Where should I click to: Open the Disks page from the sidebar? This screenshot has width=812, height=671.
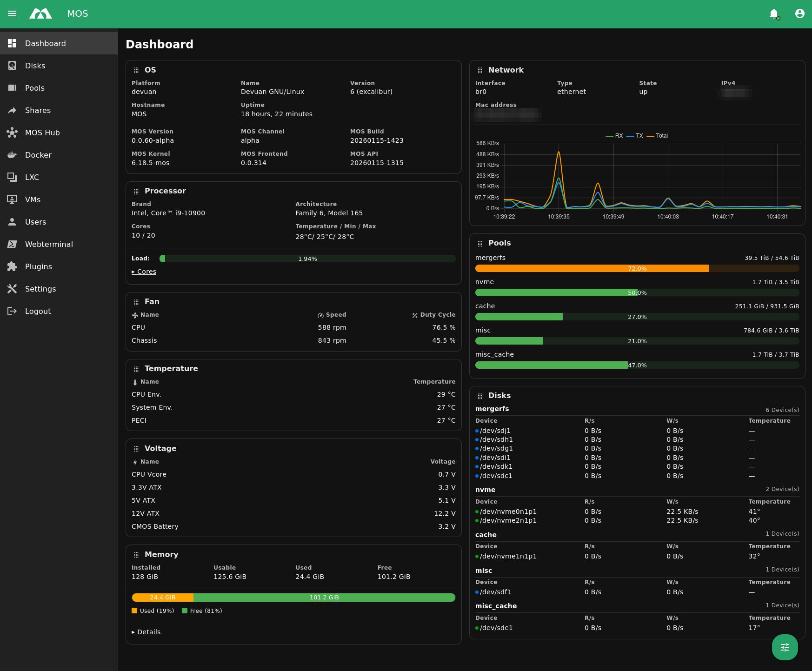coord(12,66)
